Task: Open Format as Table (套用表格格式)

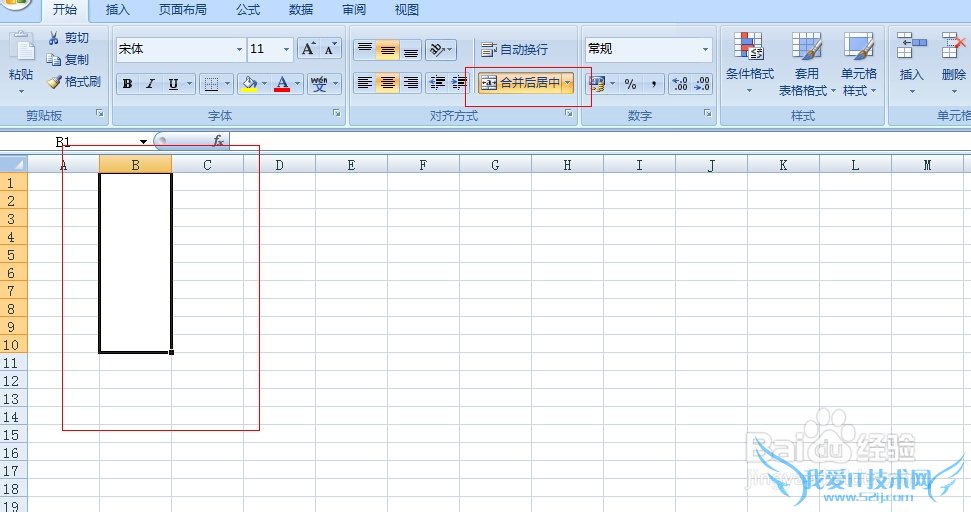Action: click(807, 64)
